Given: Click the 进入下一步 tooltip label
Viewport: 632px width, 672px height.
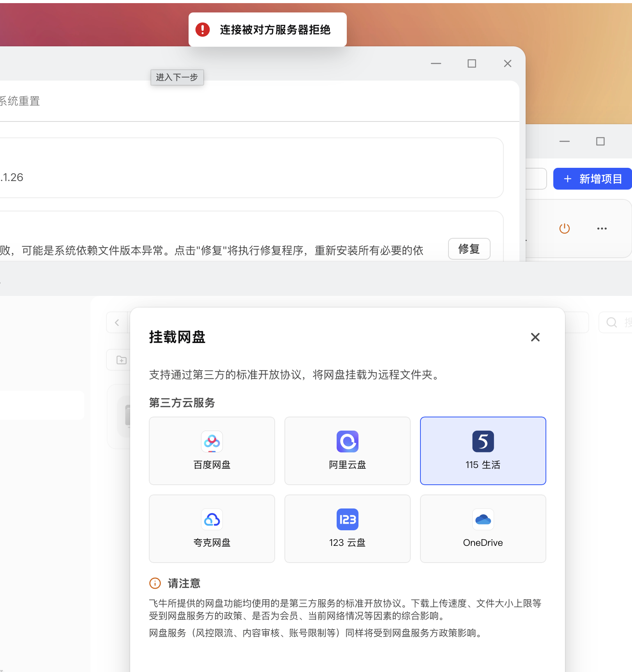Looking at the screenshot, I should (x=177, y=77).
